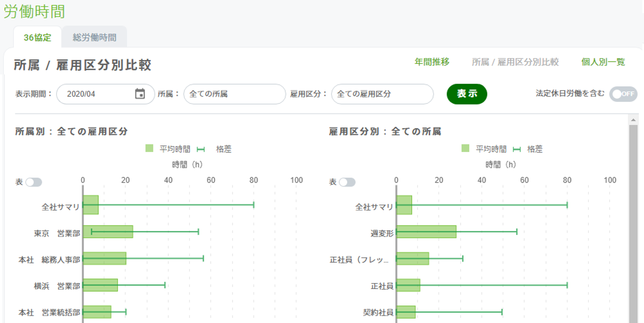Click the 本社 営業統括部 bar
The width and height of the screenshot is (644, 323).
point(97,312)
